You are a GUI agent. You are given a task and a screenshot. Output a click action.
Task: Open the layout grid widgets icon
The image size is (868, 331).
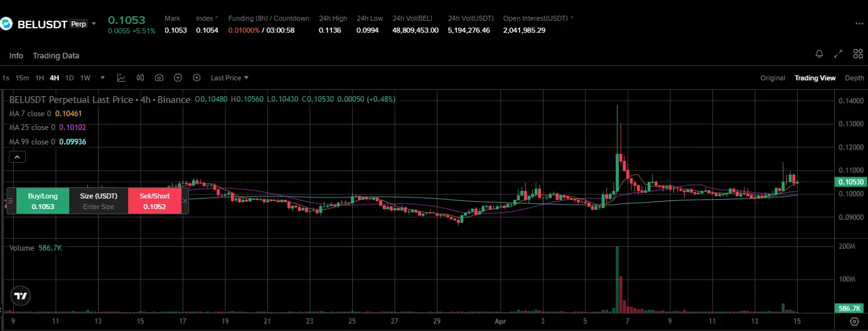point(858,54)
